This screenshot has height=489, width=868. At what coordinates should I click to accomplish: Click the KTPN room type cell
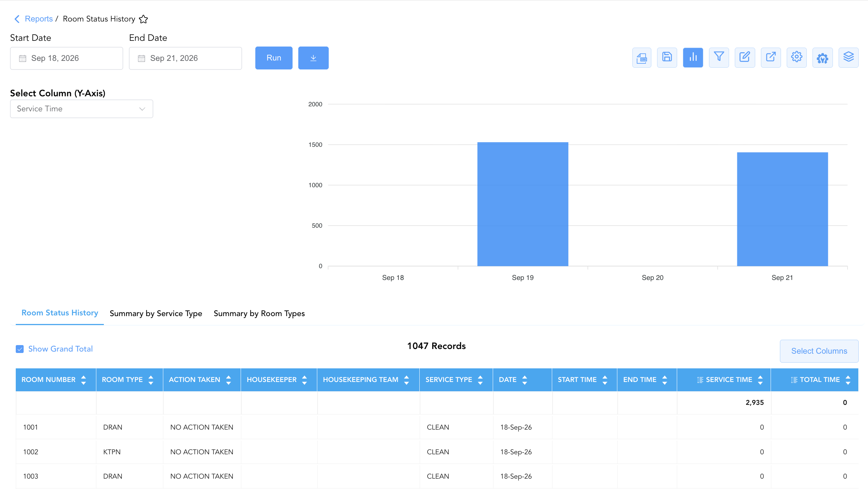point(130,452)
